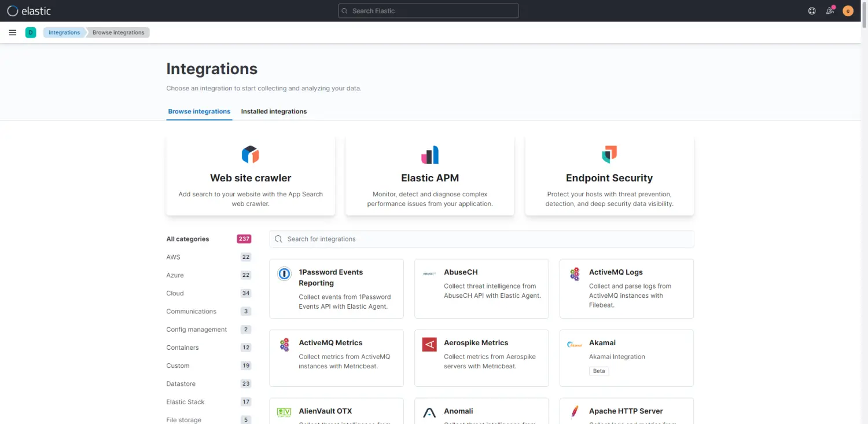Click the Integrations page heading

tap(212, 69)
